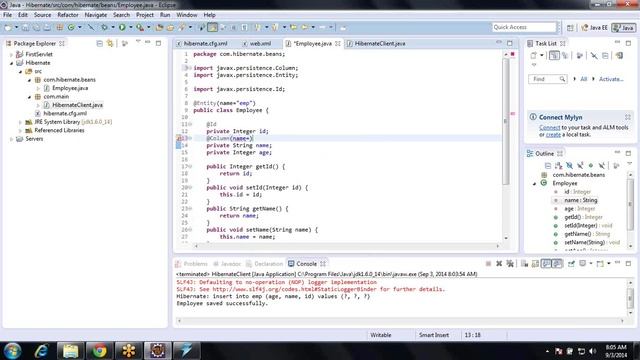Toggle Link with Editor in Package Explorer

click(x=110, y=43)
